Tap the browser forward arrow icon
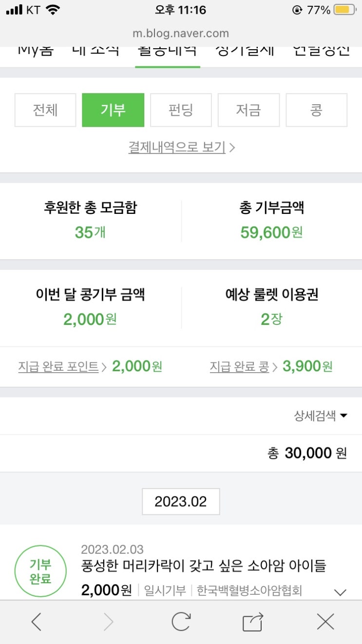Image resolution: width=362 pixels, height=644 pixels. coord(108,622)
